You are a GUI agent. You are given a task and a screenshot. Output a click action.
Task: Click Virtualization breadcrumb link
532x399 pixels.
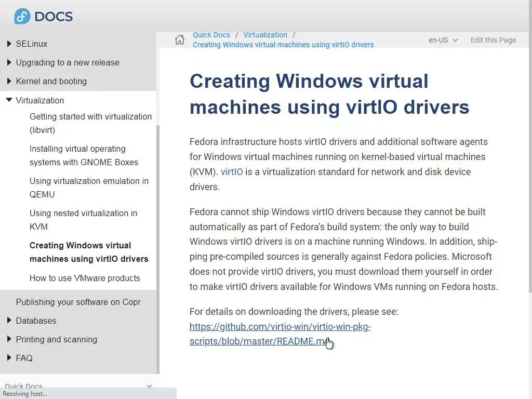click(x=265, y=35)
